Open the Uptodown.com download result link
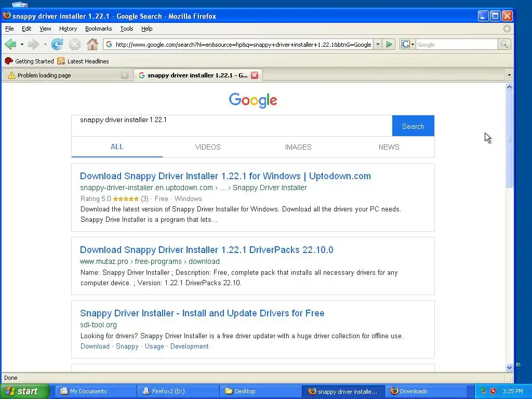The height and width of the screenshot is (399, 532). click(225, 176)
